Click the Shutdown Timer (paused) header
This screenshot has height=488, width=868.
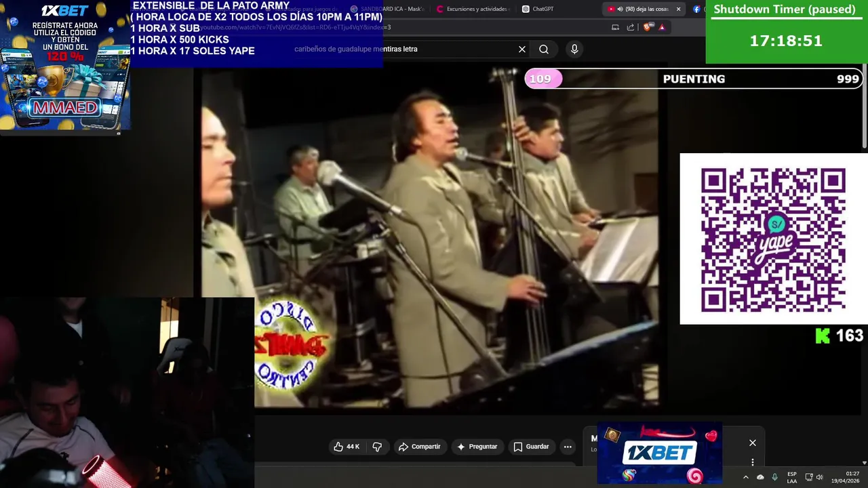point(785,9)
